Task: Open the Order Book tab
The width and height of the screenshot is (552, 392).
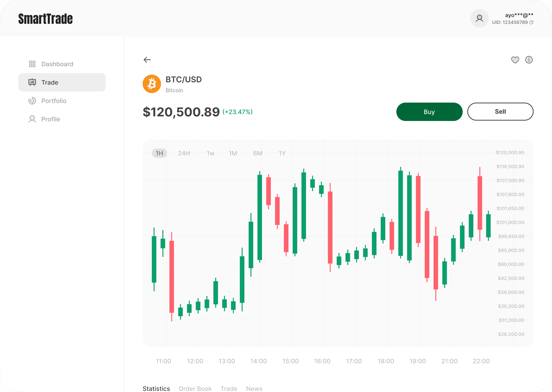Action: point(195,388)
